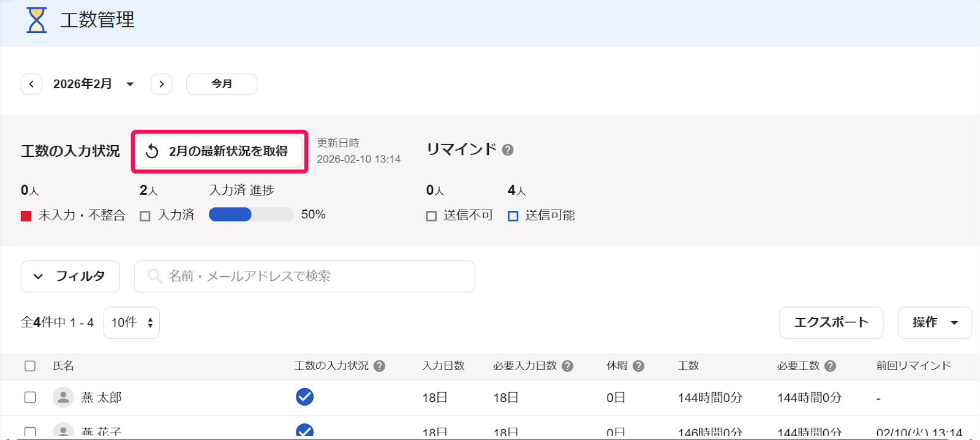Click the name 燕 太郎
Image resolution: width=980 pixels, height=440 pixels.
(102, 398)
